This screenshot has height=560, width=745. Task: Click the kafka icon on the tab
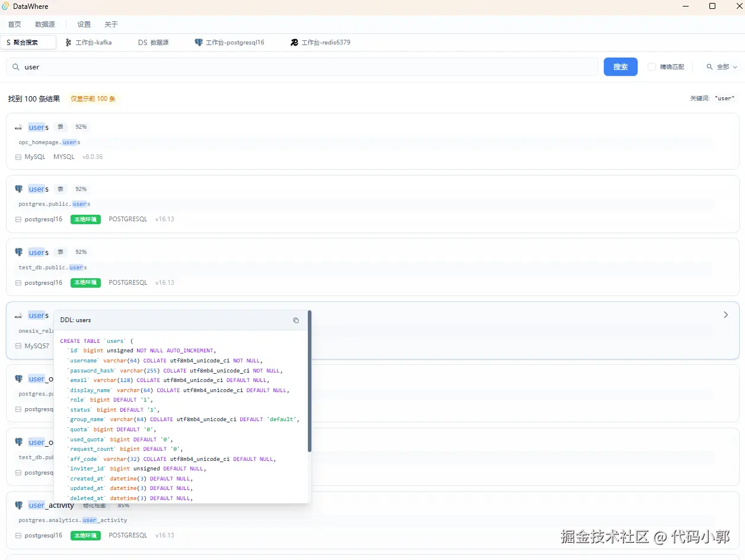pos(69,42)
